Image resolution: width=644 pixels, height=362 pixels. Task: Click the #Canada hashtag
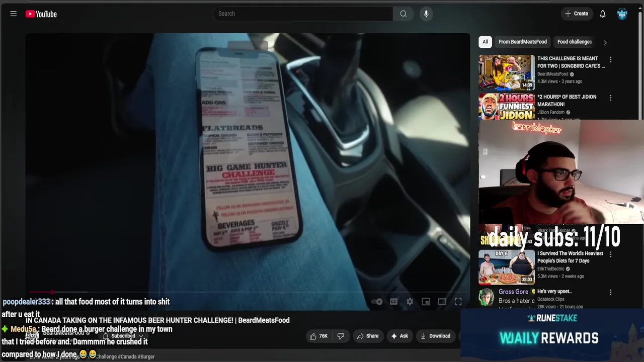[x=127, y=356]
